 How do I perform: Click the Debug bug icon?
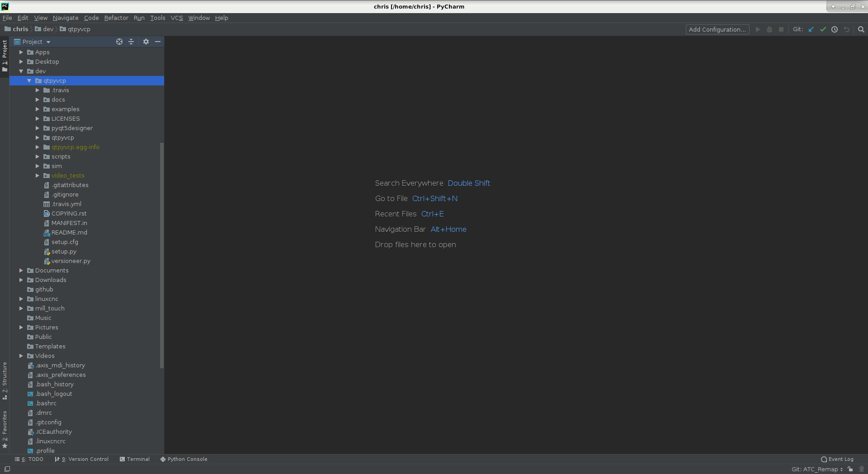(769, 29)
